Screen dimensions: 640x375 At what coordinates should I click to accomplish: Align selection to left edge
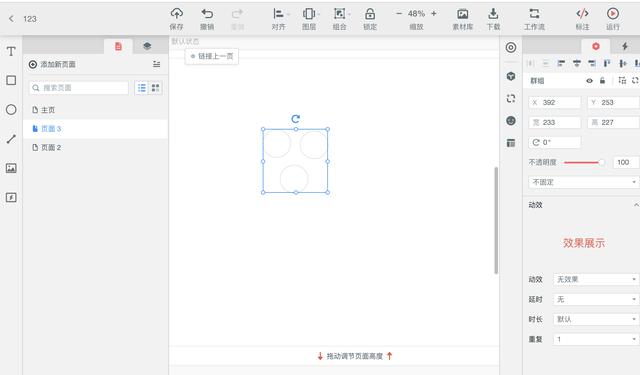(x=561, y=63)
